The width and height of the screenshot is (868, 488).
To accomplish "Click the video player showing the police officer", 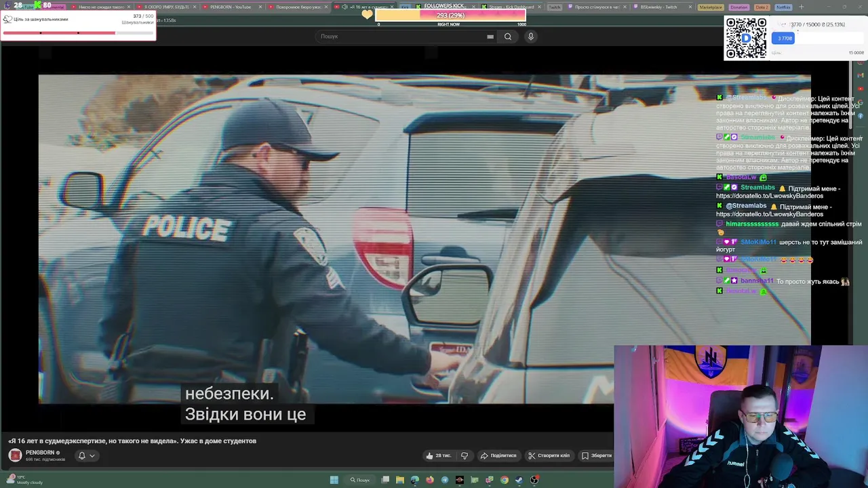I will pyautogui.click(x=425, y=239).
